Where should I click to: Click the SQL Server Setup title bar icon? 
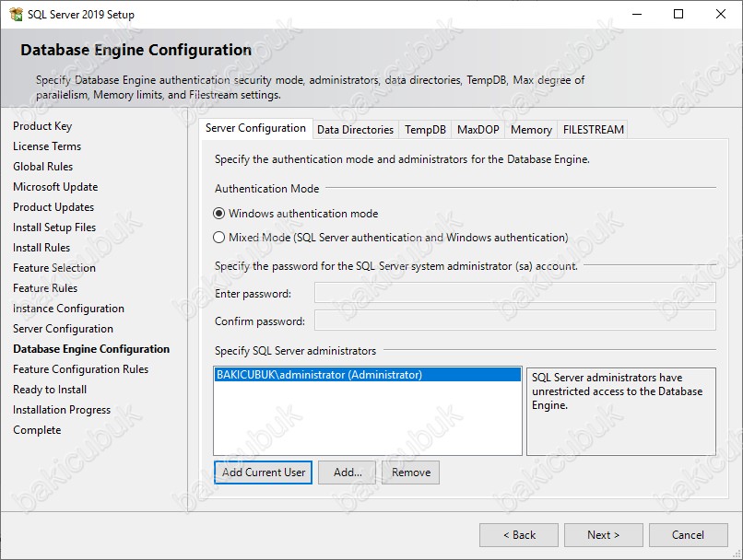tap(16, 14)
